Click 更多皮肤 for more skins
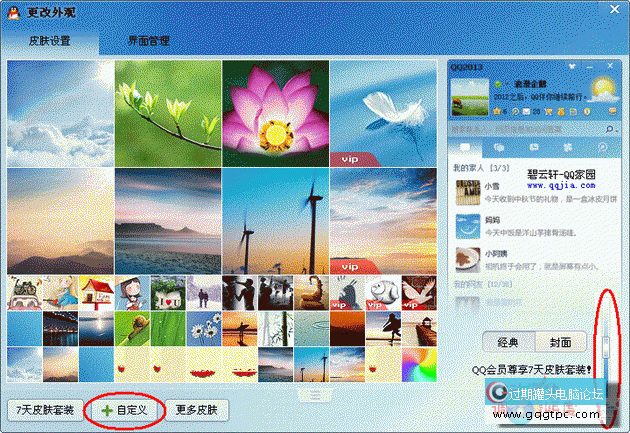 click(x=203, y=410)
